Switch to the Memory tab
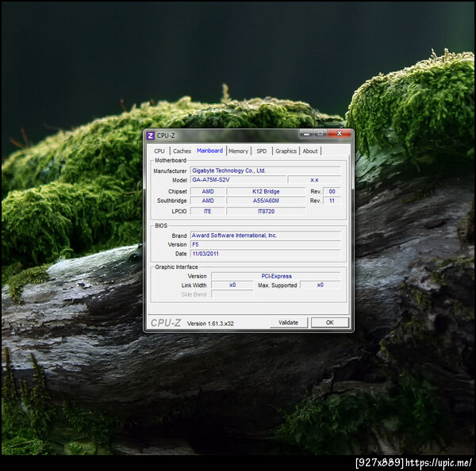 tap(238, 151)
